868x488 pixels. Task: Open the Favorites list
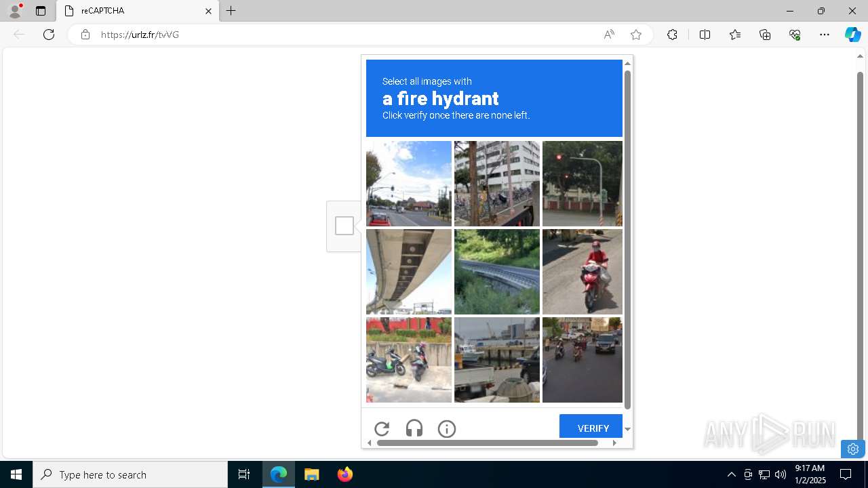735,35
